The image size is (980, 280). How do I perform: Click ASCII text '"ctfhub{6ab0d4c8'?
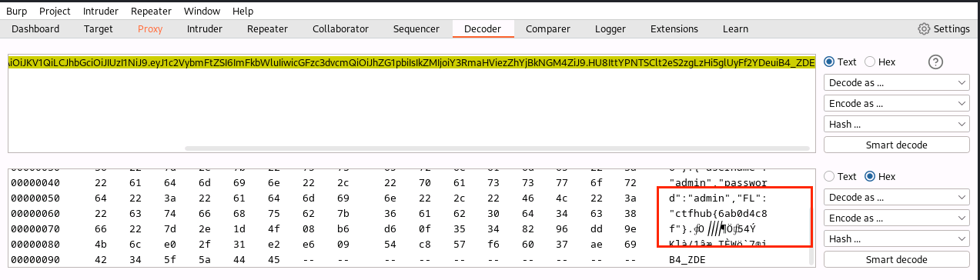point(717,213)
